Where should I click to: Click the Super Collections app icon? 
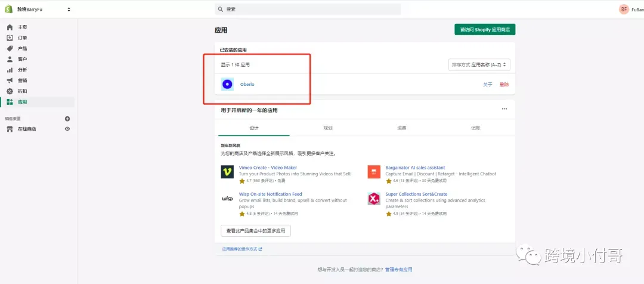pyautogui.click(x=374, y=199)
